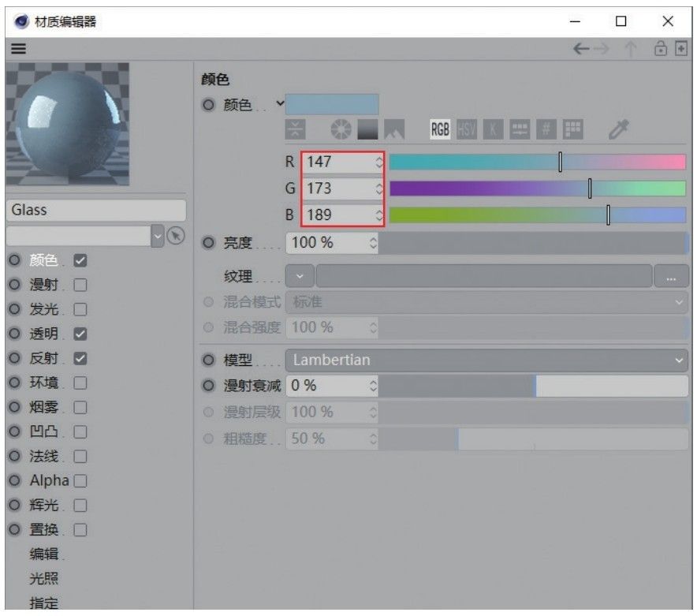The height and width of the screenshot is (616, 697).
Task: Select the 透明 channel in the list
Action: tap(43, 334)
